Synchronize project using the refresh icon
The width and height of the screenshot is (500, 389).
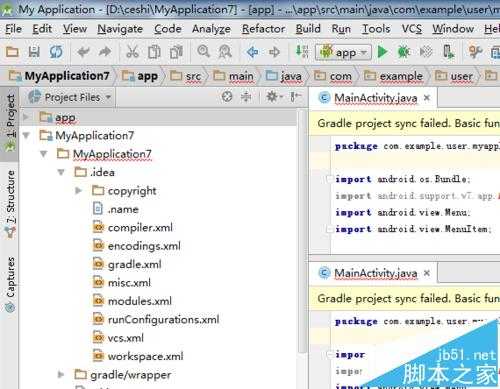[x=56, y=52]
